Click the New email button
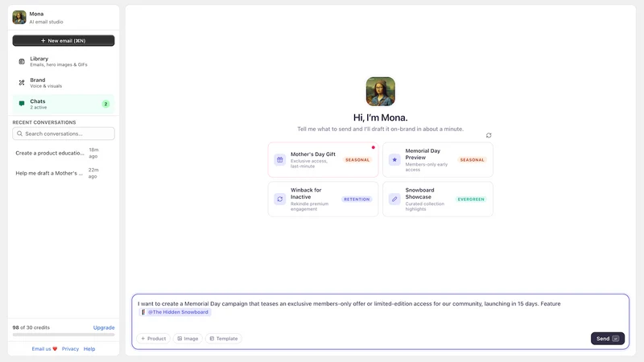Viewport: 644px width, 362px height. coord(64,41)
